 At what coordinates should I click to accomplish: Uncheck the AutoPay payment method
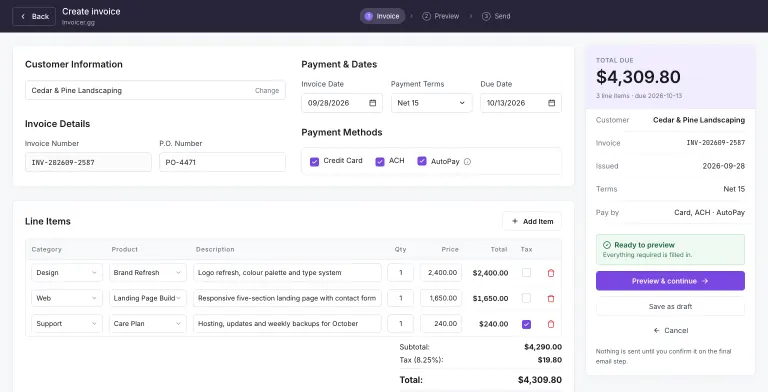pyautogui.click(x=422, y=161)
